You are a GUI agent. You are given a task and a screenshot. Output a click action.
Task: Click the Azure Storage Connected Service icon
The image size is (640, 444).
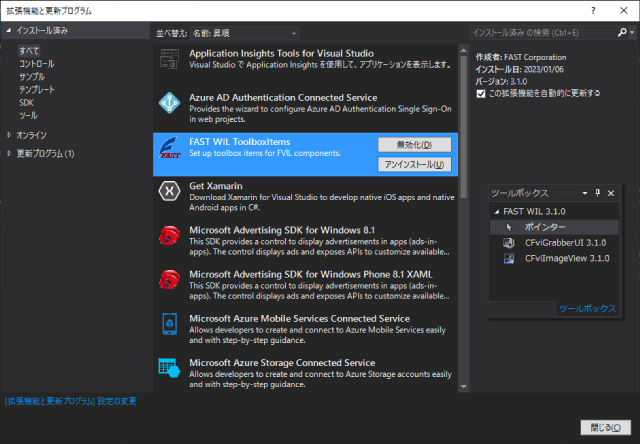click(x=169, y=368)
